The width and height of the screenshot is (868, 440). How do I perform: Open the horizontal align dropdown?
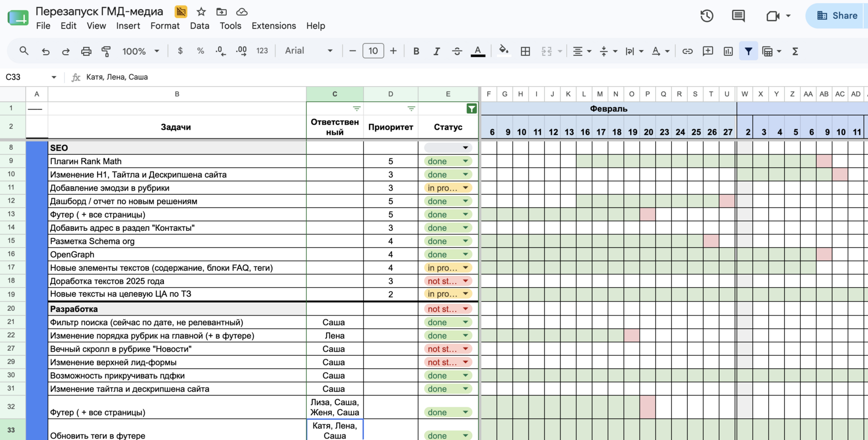[582, 51]
